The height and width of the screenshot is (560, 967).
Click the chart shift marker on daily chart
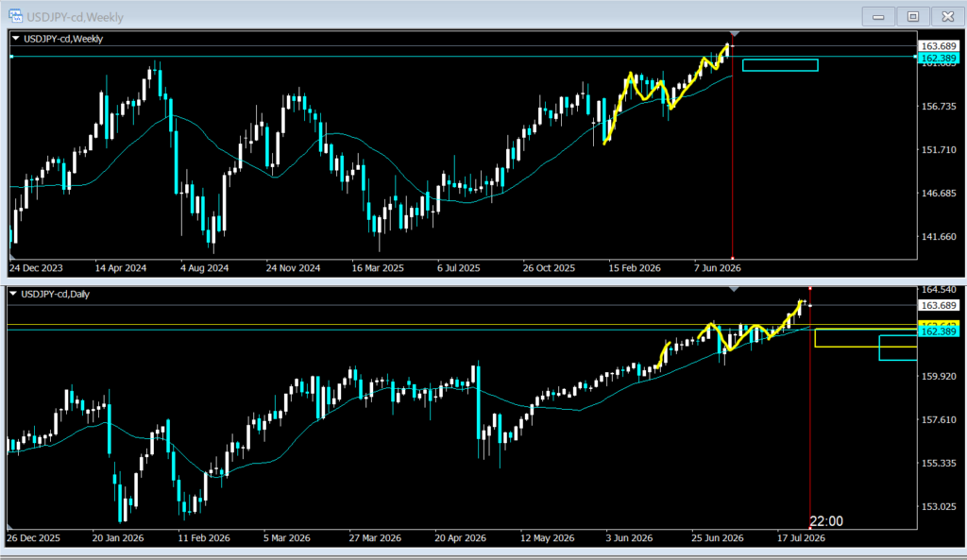pos(734,289)
